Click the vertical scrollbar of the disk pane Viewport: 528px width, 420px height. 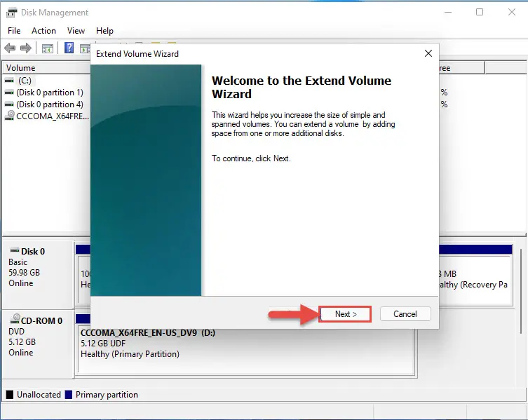(521, 292)
